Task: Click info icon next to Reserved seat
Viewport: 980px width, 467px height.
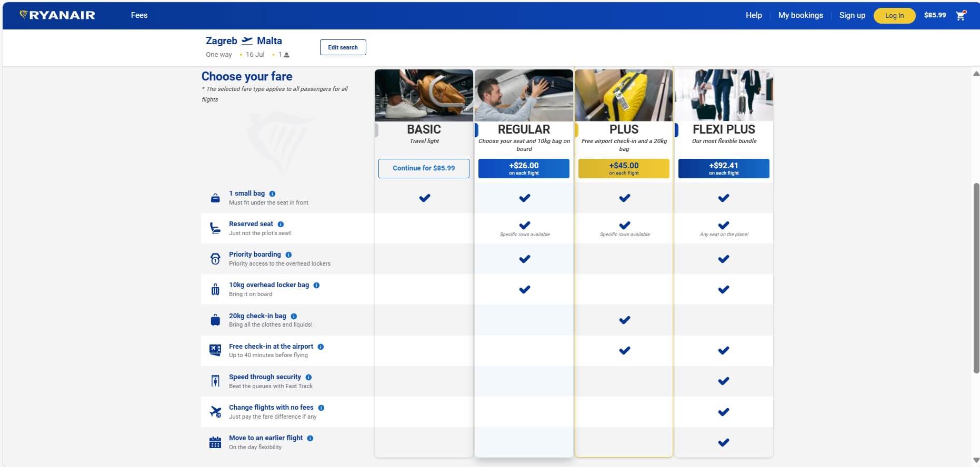Action: 281,224
